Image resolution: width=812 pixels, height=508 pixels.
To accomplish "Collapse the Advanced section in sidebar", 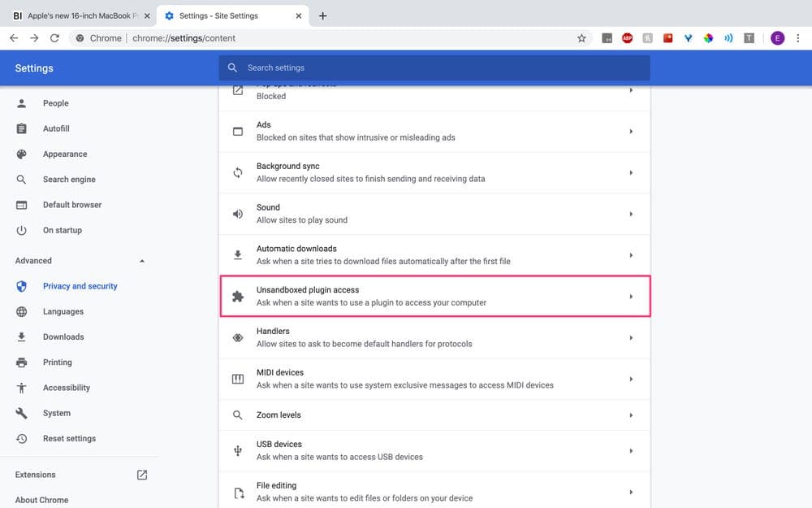I will tap(142, 261).
